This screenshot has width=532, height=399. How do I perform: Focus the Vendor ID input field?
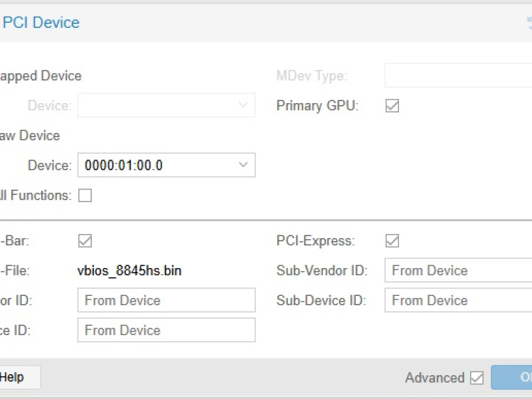pos(166,301)
